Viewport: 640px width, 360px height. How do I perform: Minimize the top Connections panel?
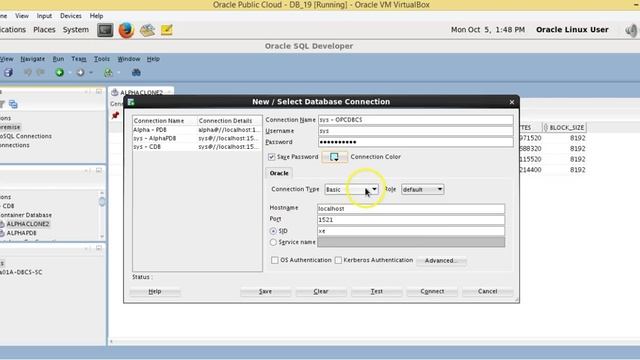pyautogui.click(x=99, y=91)
